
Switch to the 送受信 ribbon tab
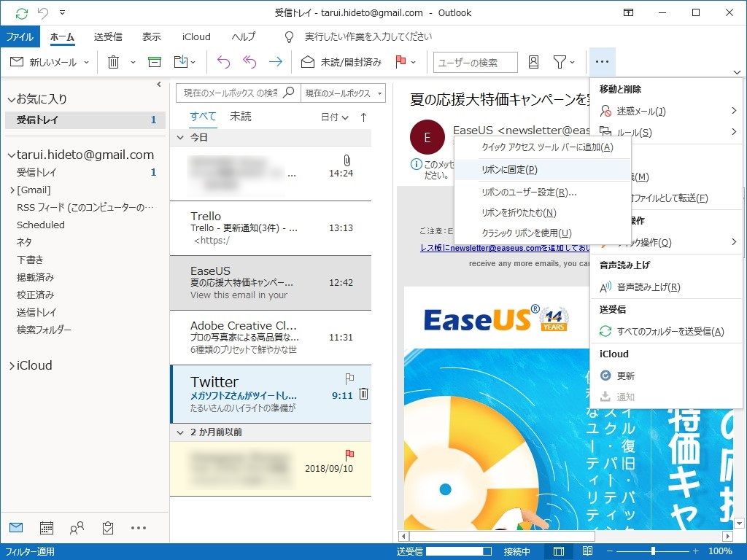point(108,36)
